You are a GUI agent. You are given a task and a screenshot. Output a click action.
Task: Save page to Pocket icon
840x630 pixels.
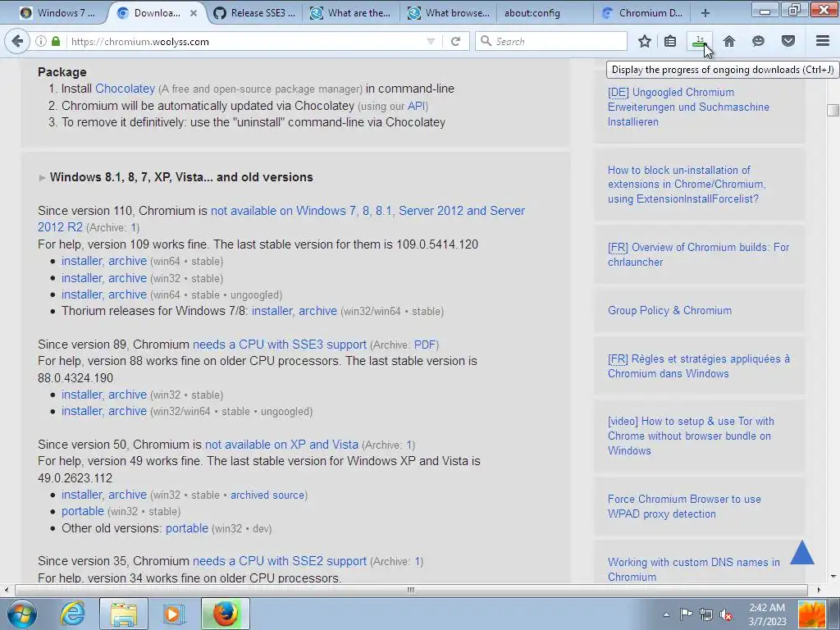coord(788,41)
